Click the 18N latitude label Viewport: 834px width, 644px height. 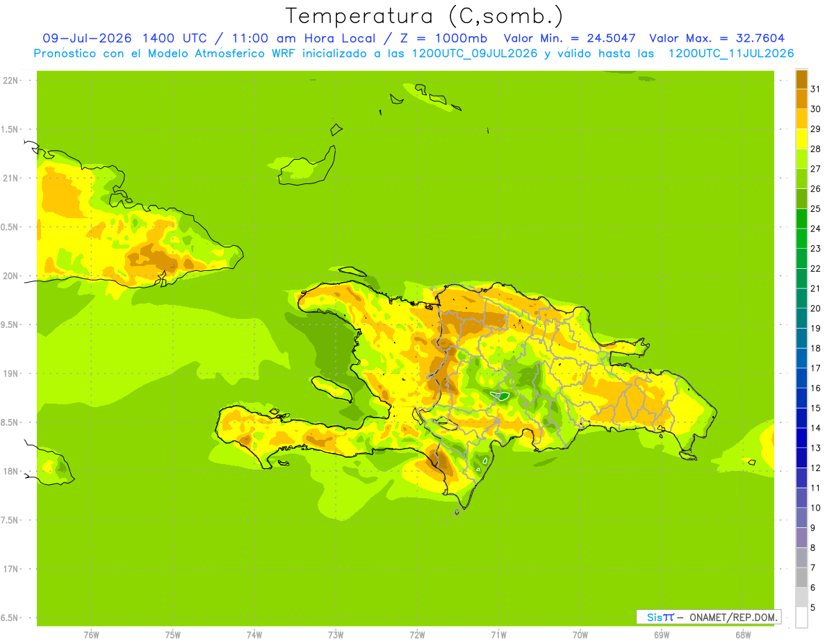click(x=10, y=471)
